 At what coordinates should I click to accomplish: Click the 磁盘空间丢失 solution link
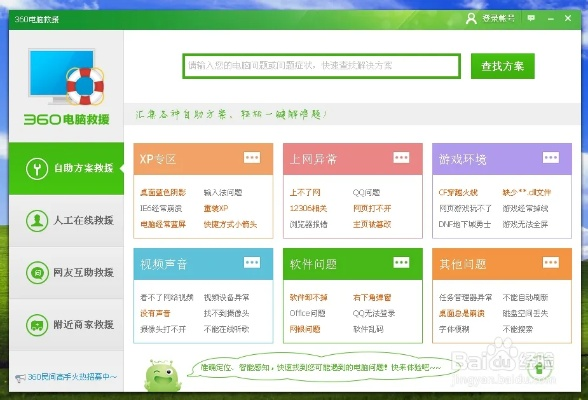click(525, 313)
